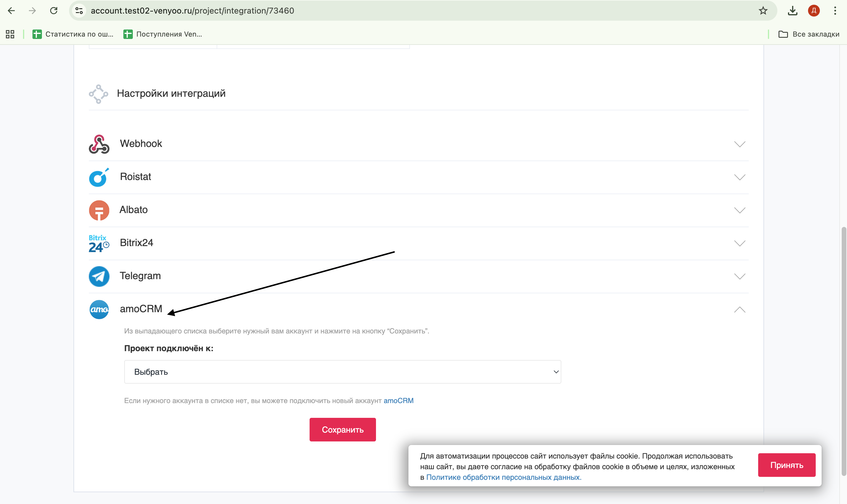Image resolution: width=847 pixels, height=504 pixels.
Task: Click the Bitrix24 logo icon
Action: point(99,243)
